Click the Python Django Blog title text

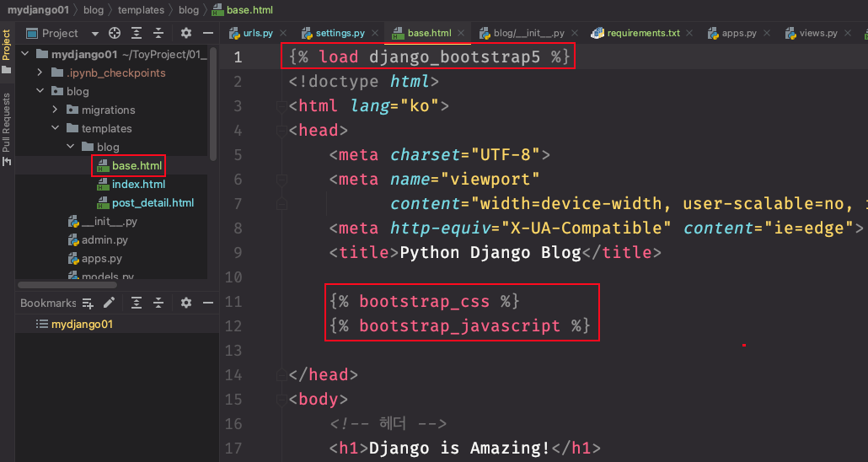(490, 253)
